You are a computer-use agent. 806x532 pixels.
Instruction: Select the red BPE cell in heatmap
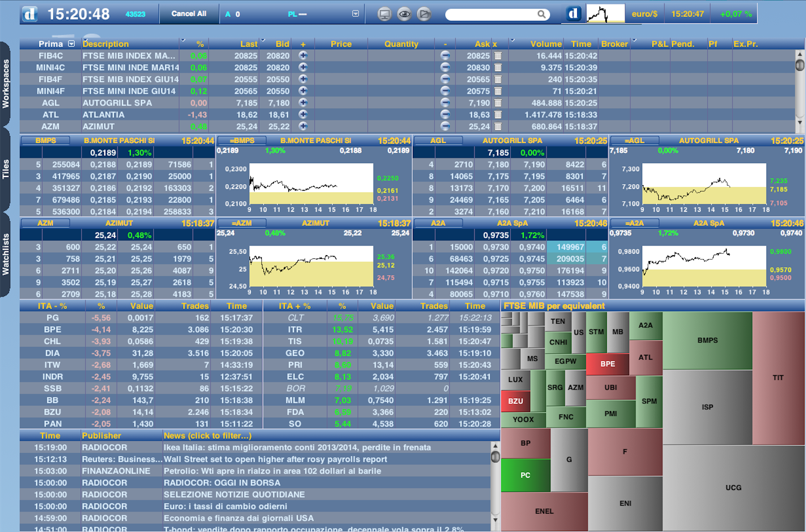[608, 364]
